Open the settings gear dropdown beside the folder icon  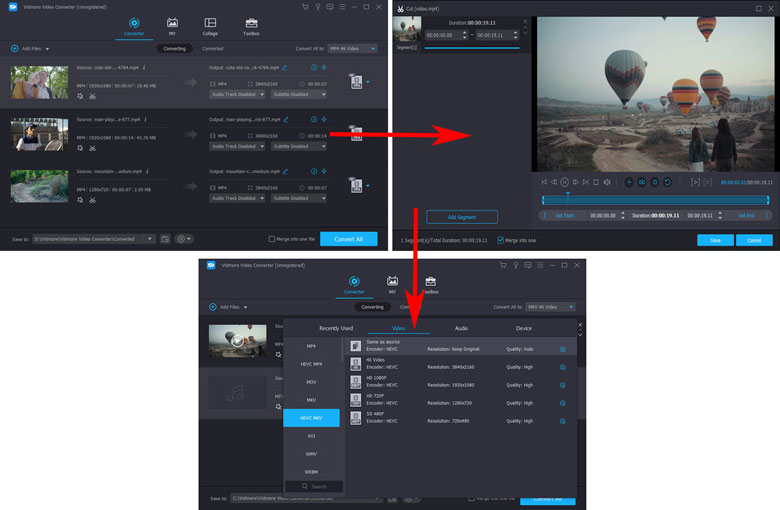click(x=184, y=239)
